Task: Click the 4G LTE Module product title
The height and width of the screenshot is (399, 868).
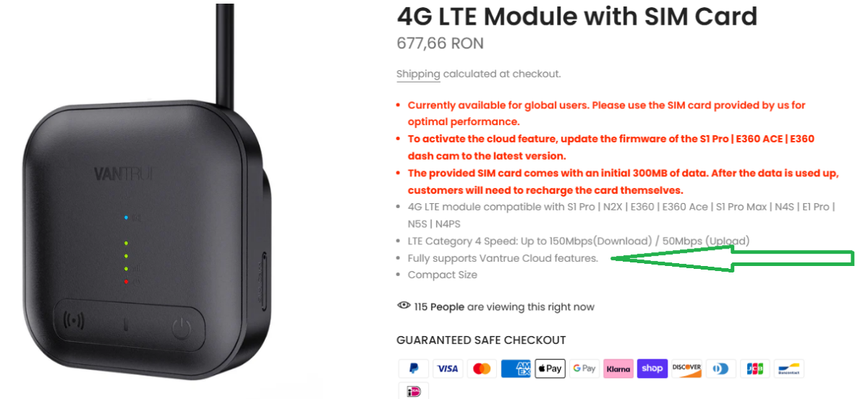Action: coord(576,16)
